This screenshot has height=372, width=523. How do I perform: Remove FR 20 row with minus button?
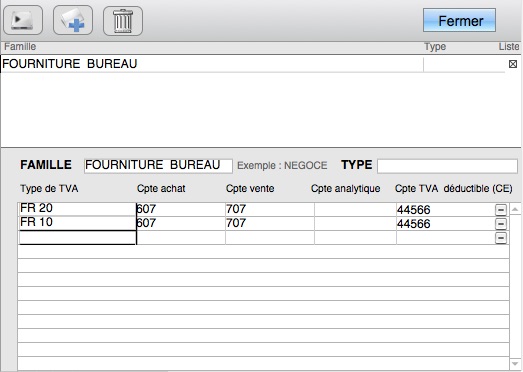501,210
